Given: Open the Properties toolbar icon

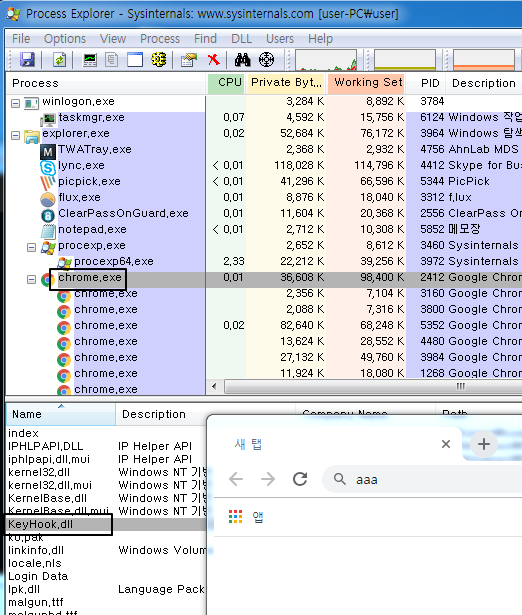Looking at the screenshot, I should click(x=189, y=60).
